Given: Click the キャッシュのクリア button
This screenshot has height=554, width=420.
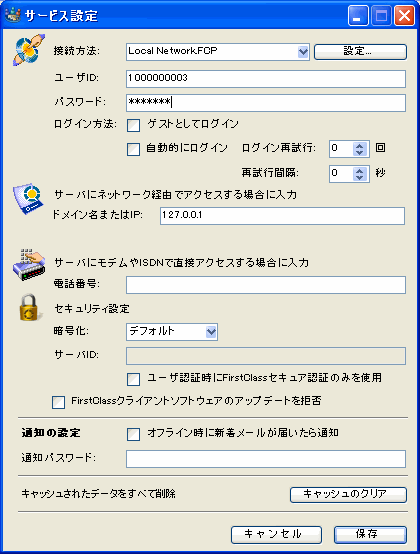Looking at the screenshot, I should 348,494.
